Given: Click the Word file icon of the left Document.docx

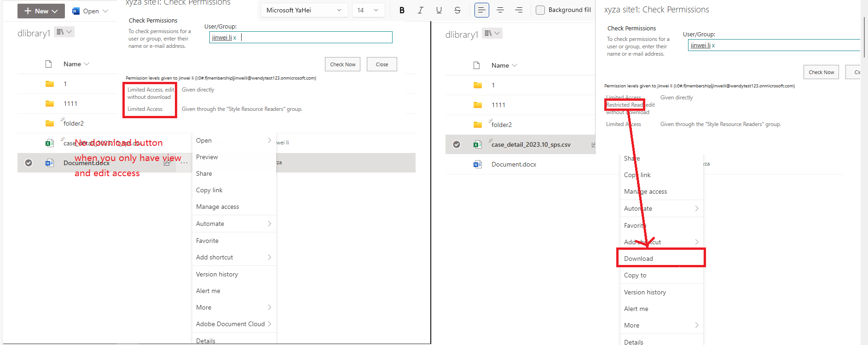Looking at the screenshot, I should [50, 163].
